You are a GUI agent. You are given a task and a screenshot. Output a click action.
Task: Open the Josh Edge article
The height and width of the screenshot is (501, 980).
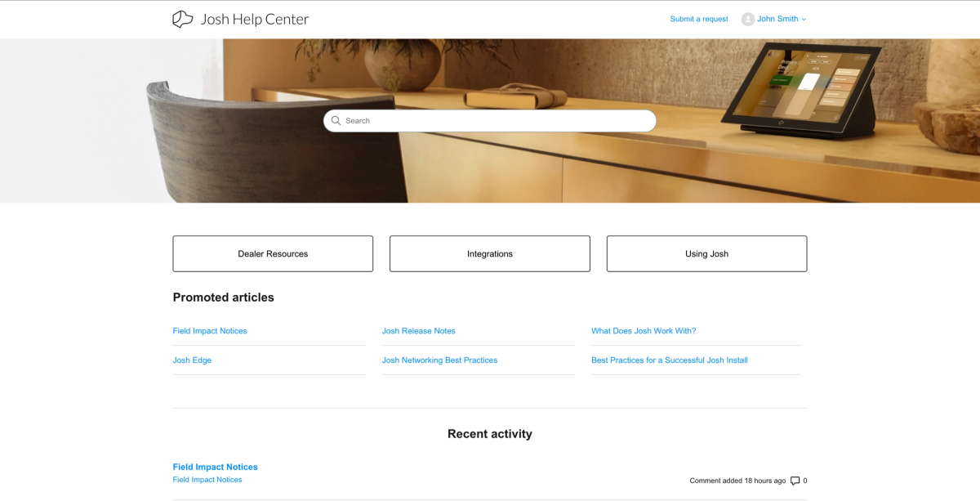tap(192, 360)
